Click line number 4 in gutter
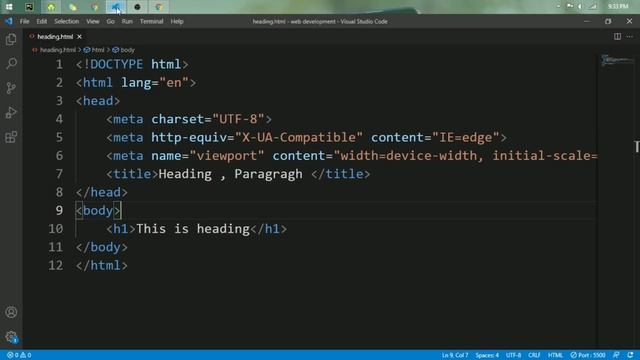Image resolution: width=640 pixels, height=360 pixels. (x=59, y=119)
